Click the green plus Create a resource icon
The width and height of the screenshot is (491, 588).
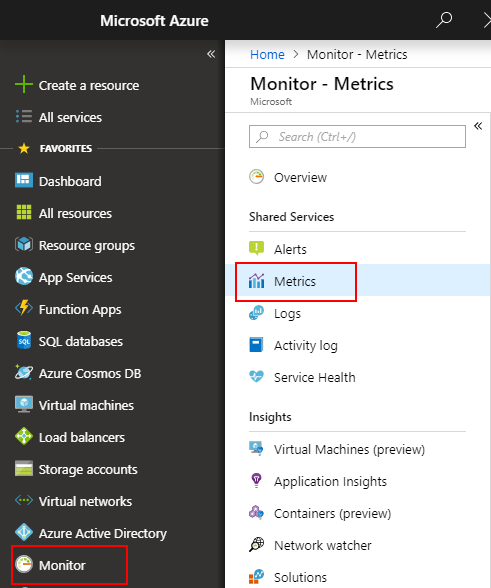point(24,84)
